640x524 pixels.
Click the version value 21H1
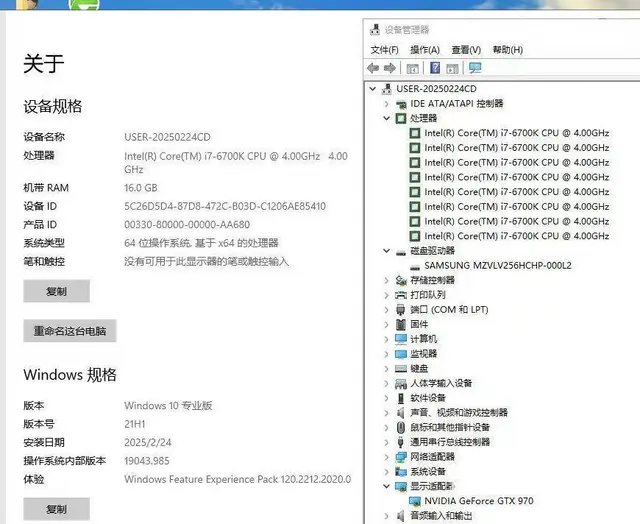pos(135,424)
